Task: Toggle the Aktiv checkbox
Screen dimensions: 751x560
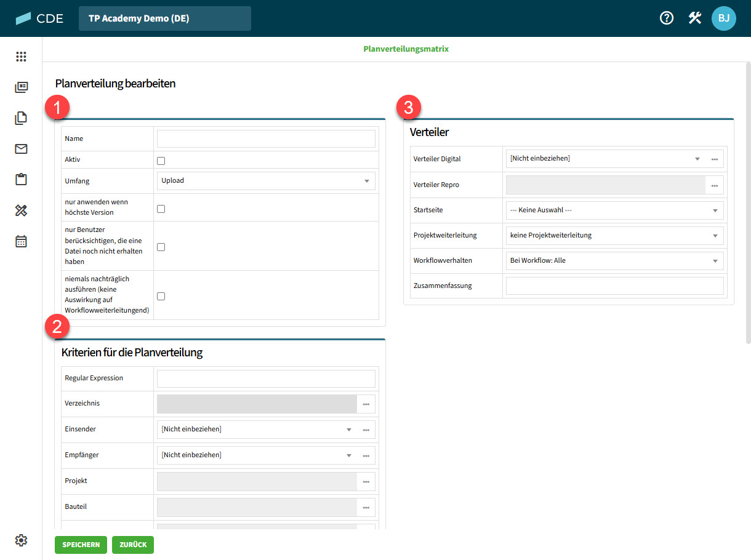Action: tap(161, 161)
